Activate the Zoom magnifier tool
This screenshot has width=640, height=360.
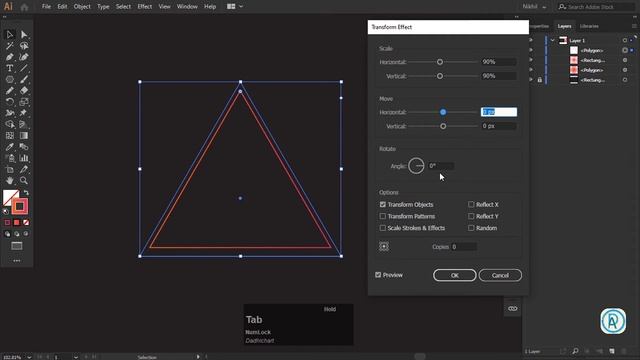click(24, 180)
